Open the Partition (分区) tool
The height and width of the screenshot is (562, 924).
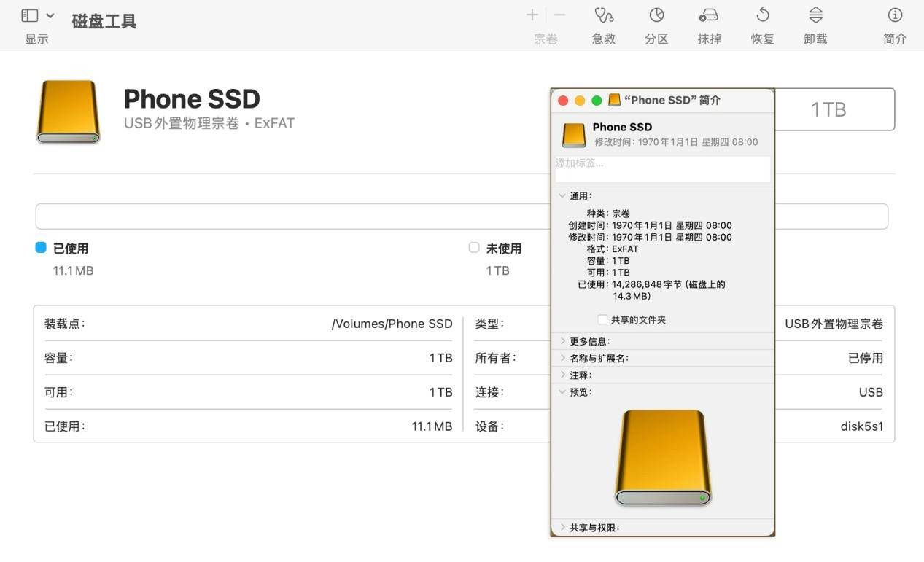pos(656,15)
